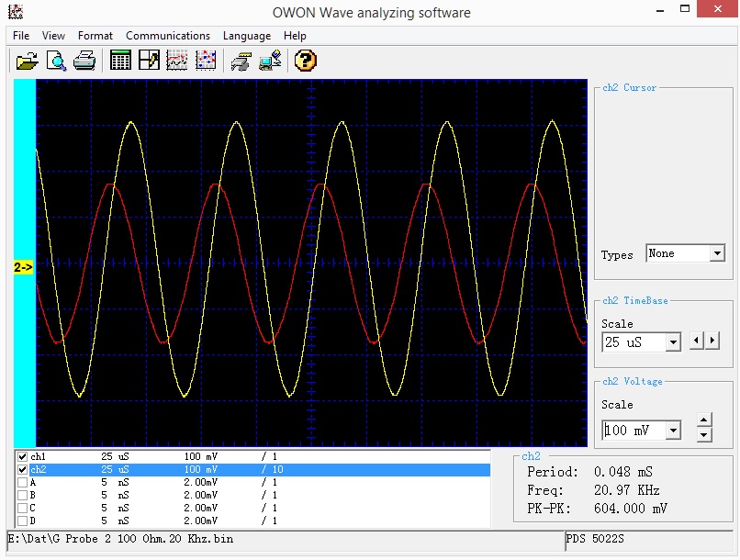The image size is (740, 560).
Task: Select the highlighted ch2 row label
Action: pyautogui.click(x=39, y=470)
